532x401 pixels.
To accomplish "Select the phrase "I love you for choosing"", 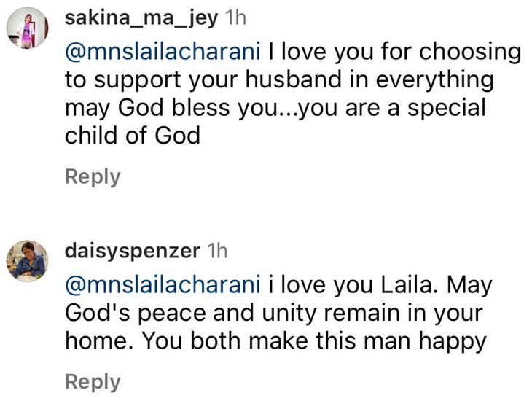I will 394,52.
